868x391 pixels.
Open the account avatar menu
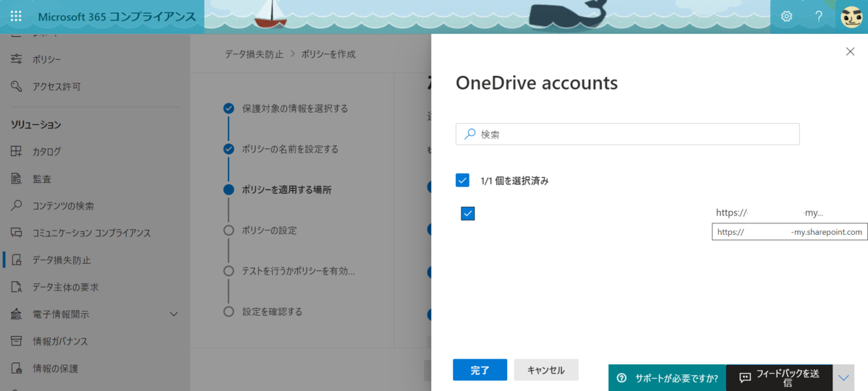pos(852,16)
